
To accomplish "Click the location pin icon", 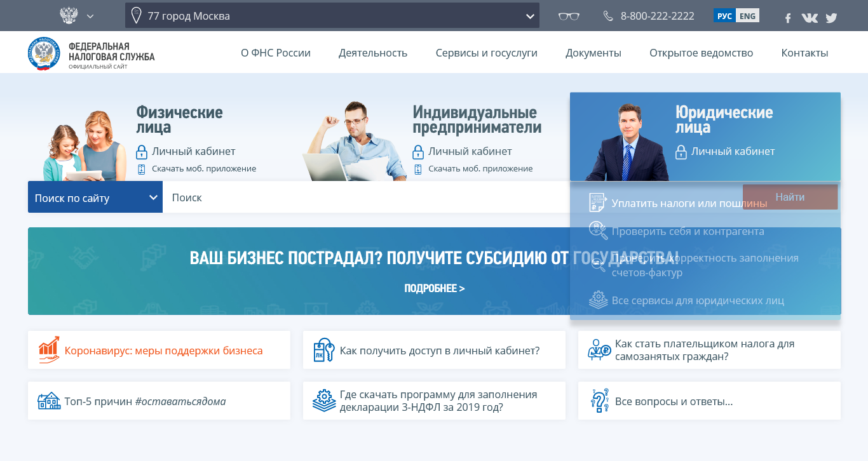I will pos(135,15).
